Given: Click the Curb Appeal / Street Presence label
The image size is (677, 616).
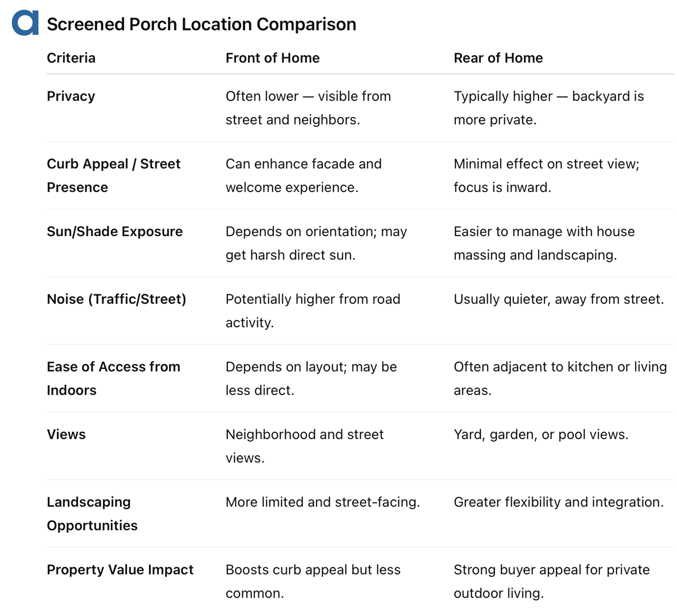Looking at the screenshot, I should [x=113, y=176].
